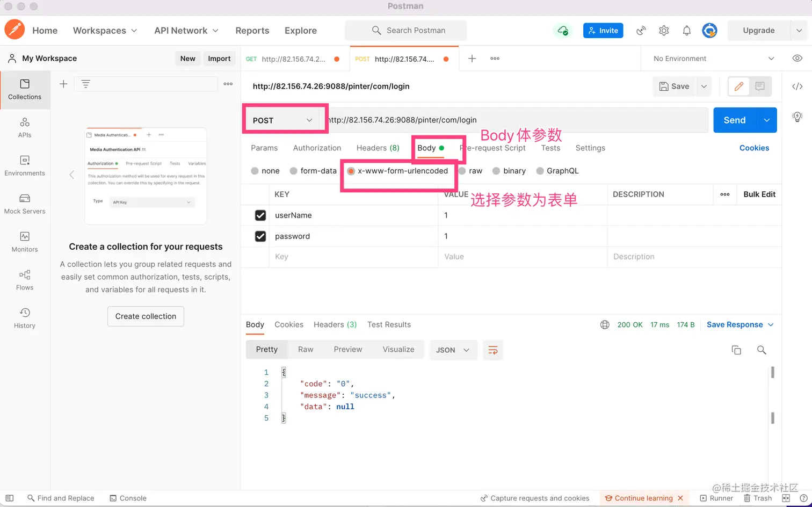Toggle response line wrap icon

[492, 350]
